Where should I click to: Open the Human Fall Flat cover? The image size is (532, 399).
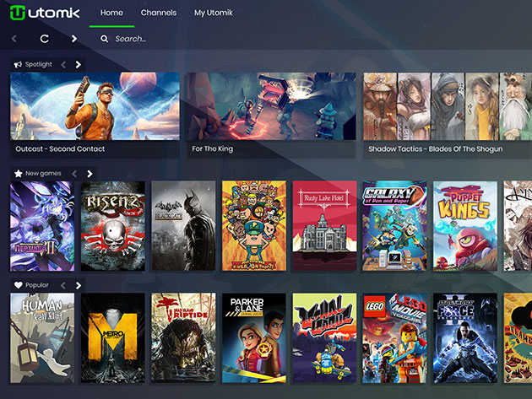click(x=42, y=338)
